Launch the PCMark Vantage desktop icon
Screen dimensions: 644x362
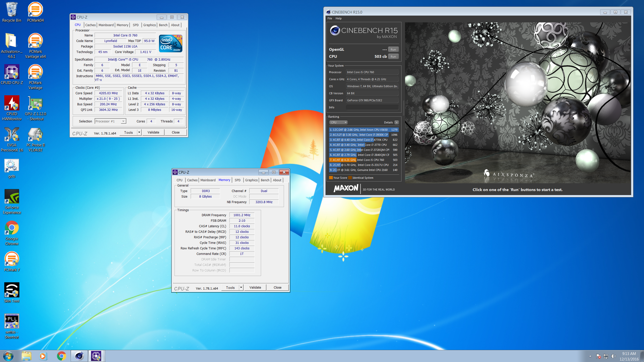point(35,77)
